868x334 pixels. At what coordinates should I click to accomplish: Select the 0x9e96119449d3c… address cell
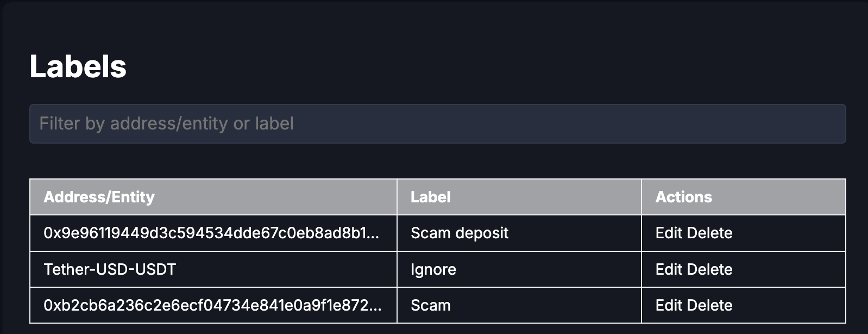click(x=211, y=233)
